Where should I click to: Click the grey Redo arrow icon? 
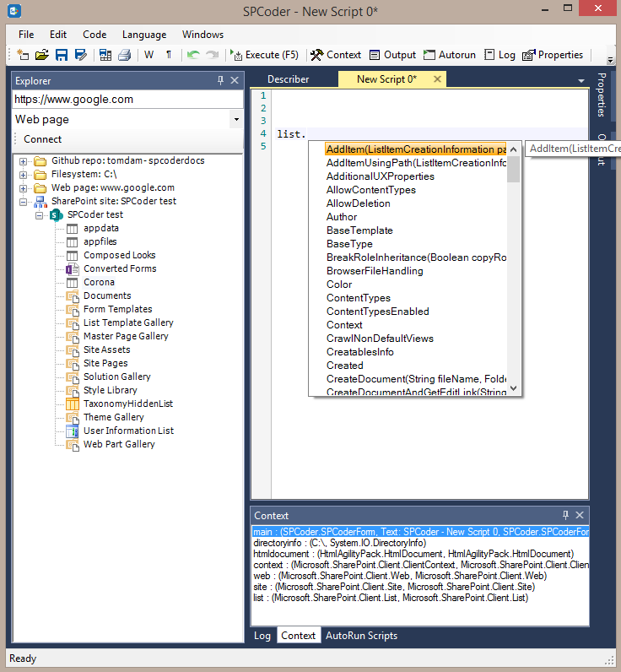pyautogui.click(x=213, y=55)
